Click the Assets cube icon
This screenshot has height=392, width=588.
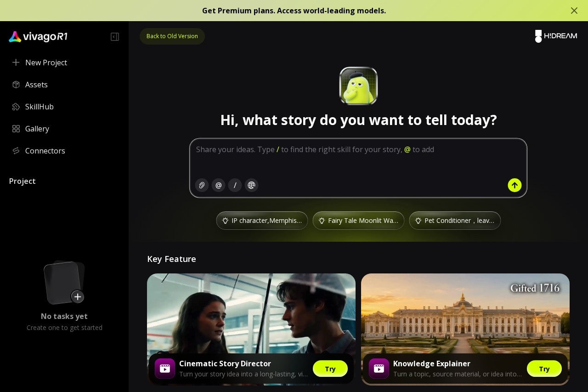click(x=16, y=85)
